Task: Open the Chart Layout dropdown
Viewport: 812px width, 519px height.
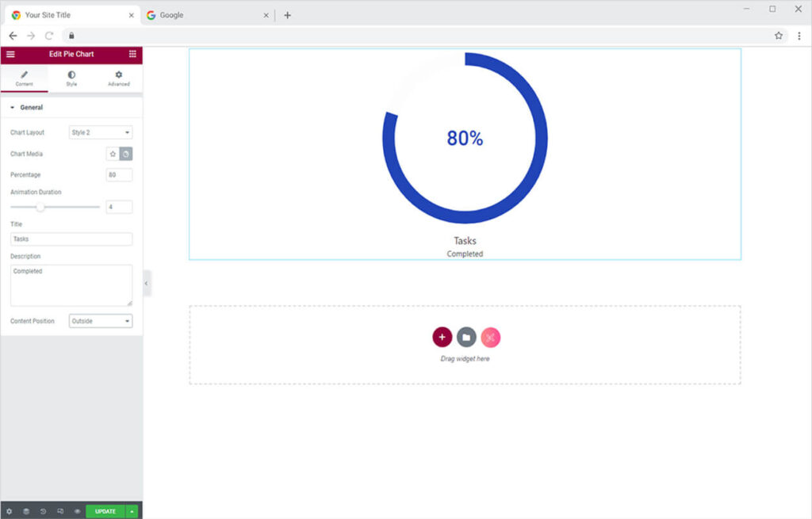Action: click(101, 132)
